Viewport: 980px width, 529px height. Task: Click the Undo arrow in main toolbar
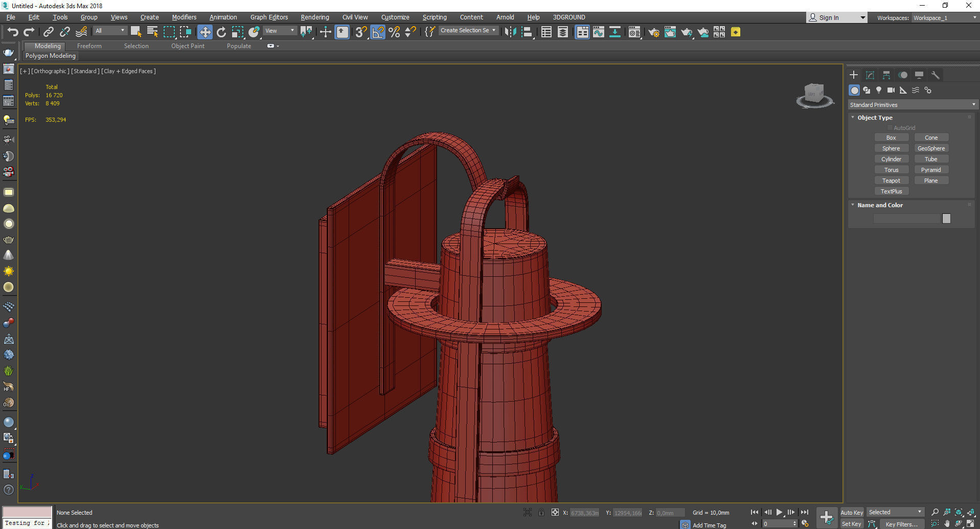(12, 32)
